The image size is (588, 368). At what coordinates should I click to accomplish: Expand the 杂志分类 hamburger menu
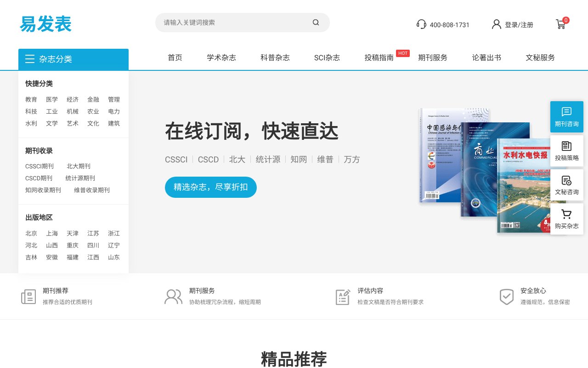[x=30, y=59]
